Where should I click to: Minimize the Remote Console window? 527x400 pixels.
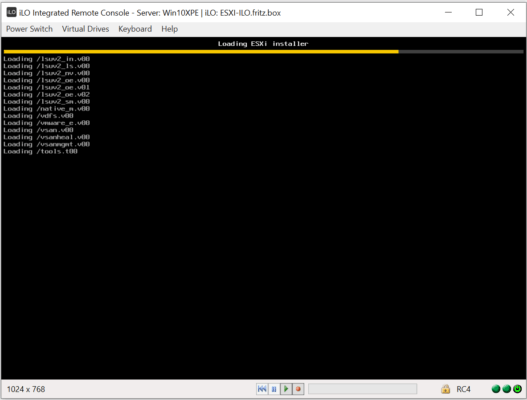coord(448,12)
